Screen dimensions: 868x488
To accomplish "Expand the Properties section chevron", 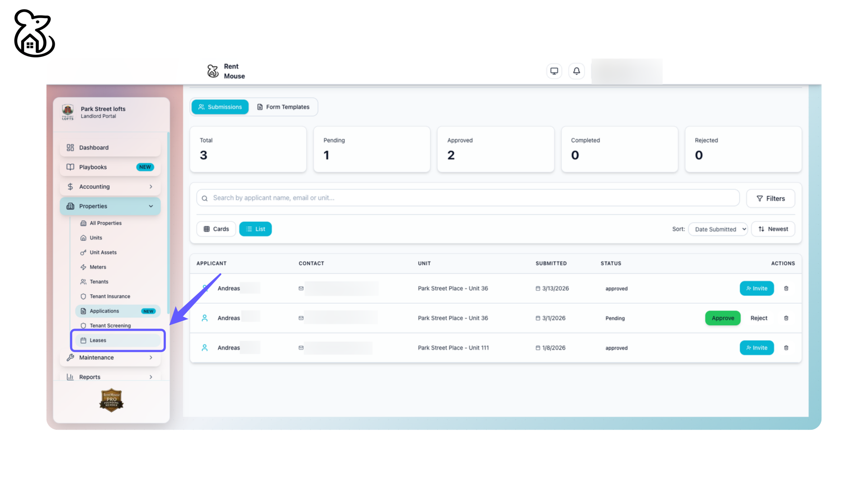I will tap(151, 206).
